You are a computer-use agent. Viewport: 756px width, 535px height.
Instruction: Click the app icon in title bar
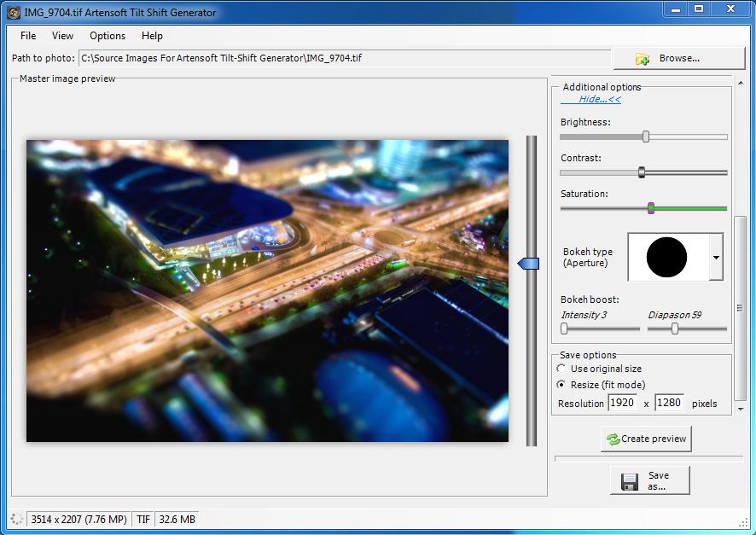(x=14, y=13)
